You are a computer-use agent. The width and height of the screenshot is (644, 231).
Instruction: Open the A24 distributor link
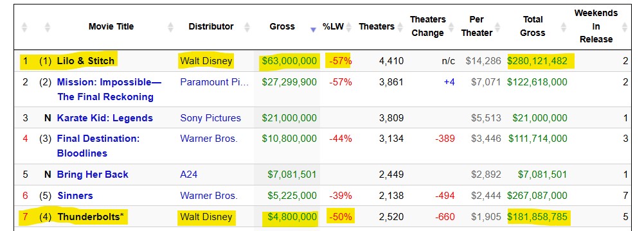pyautogui.click(x=188, y=175)
